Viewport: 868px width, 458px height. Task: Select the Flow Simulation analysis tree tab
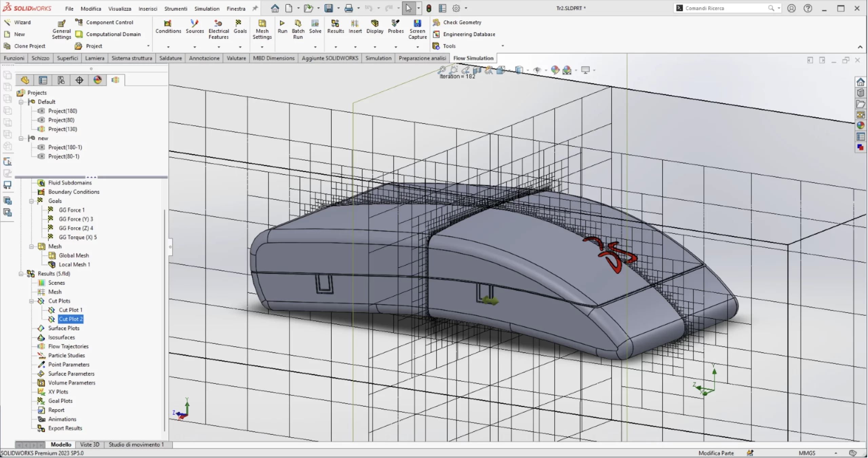[x=115, y=80]
